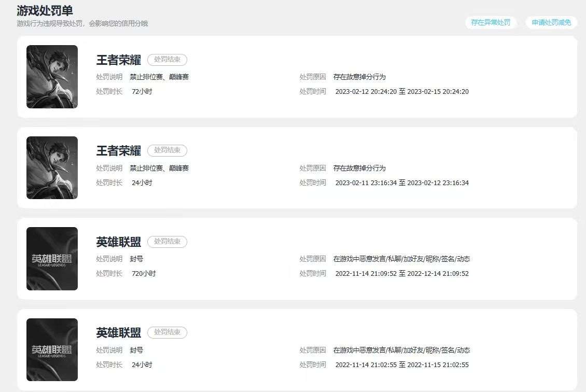Open the 王者荣耀 thumbnail on the 72小时 card
The image size is (586, 392).
click(52, 77)
